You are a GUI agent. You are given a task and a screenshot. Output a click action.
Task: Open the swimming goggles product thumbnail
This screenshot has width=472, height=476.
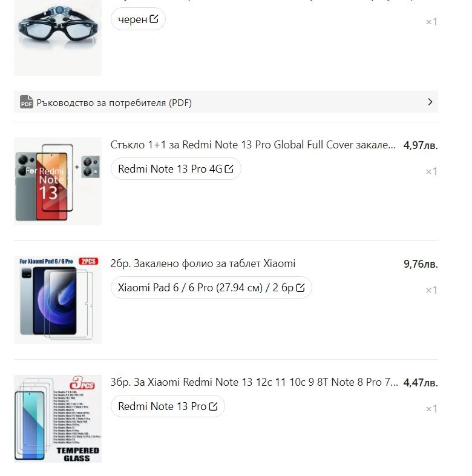coord(57,37)
